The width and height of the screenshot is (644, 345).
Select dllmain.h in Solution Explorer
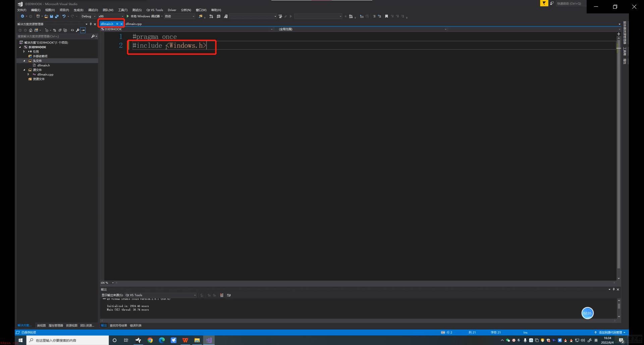click(x=43, y=65)
